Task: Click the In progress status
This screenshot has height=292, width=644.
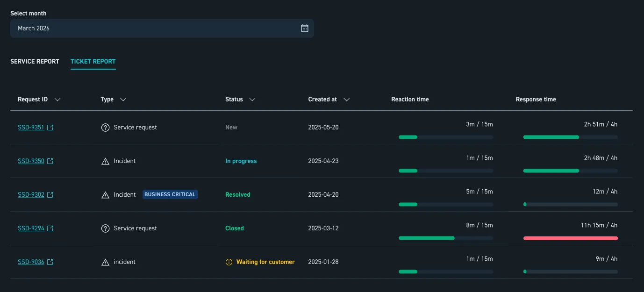Action: (241, 161)
